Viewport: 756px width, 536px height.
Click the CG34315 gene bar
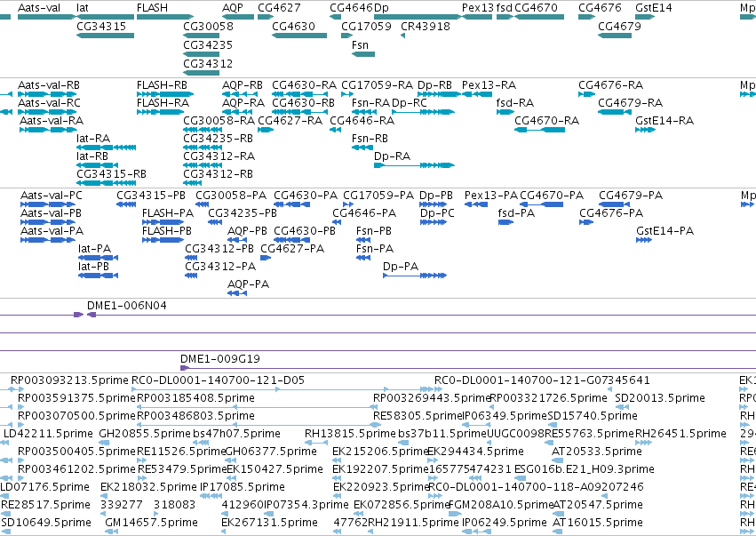[x=106, y=36]
